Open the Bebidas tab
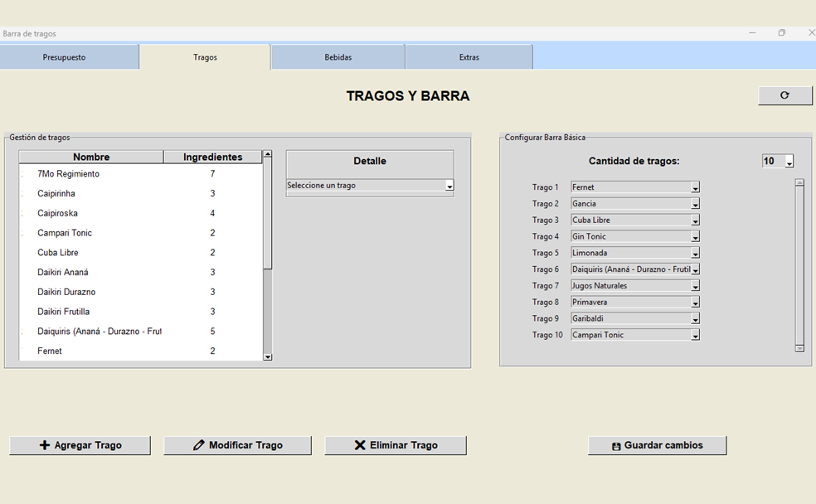 click(x=338, y=57)
